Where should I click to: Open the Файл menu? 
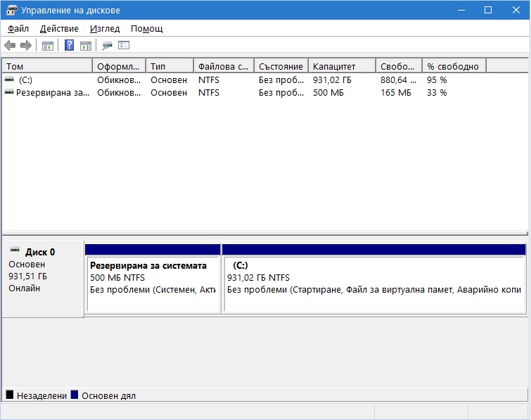click(x=18, y=29)
